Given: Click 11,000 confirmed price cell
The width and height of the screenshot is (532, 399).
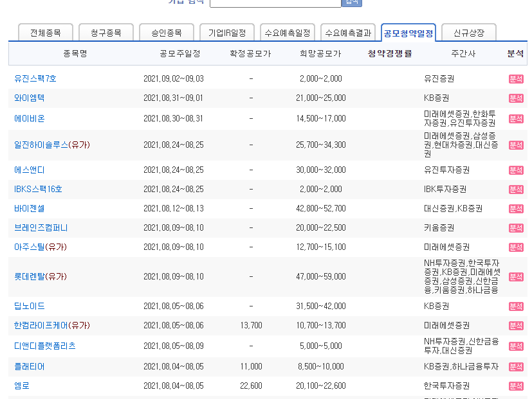Looking at the screenshot, I should 251,366.
